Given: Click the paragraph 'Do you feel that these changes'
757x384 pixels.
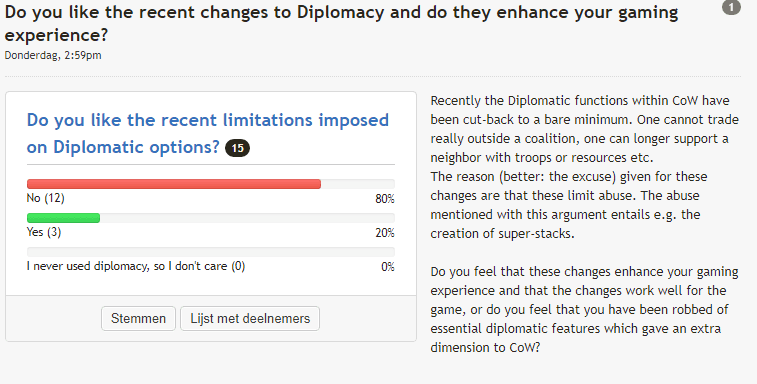Looking at the screenshot, I should click(584, 309).
